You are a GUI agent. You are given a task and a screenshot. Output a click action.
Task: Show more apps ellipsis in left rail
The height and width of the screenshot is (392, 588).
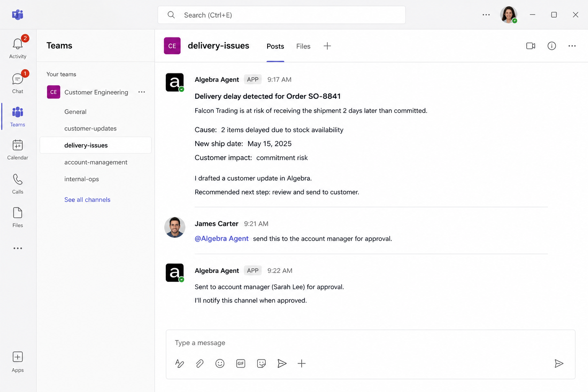pyautogui.click(x=18, y=248)
